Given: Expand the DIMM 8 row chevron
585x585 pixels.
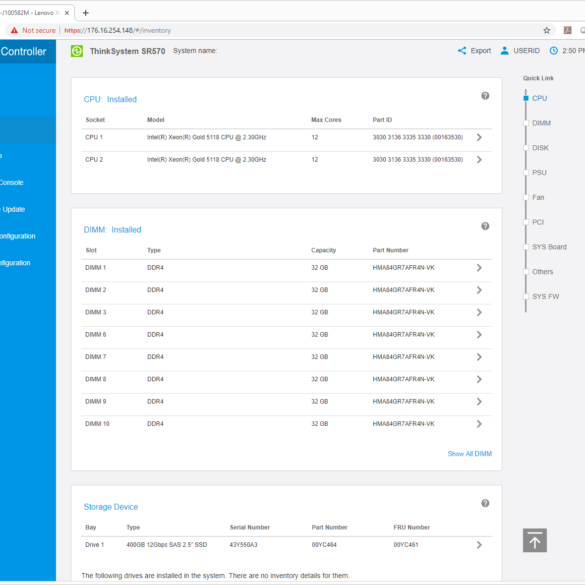Looking at the screenshot, I should [x=479, y=379].
